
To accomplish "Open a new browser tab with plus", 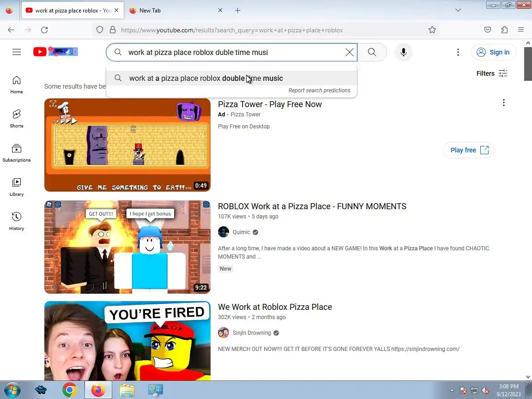I will coord(237,11).
